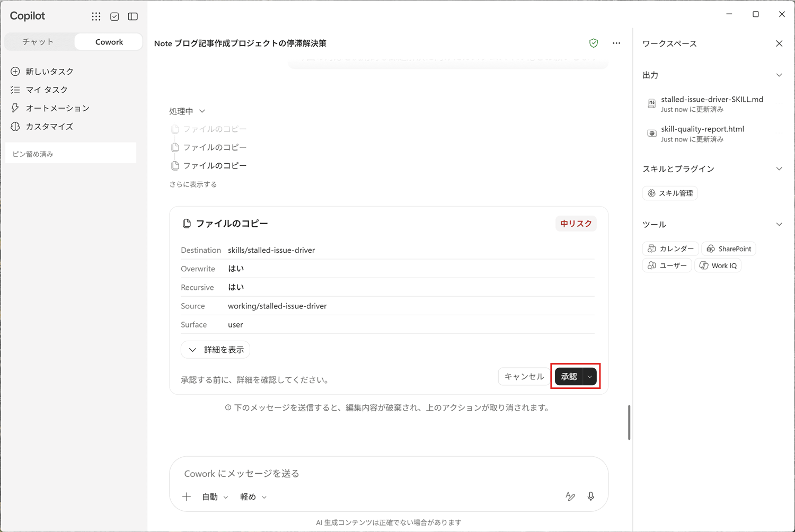Image resolution: width=795 pixels, height=532 pixels.
Task: Open stalled-issue-driver-SKILL.md output file
Action: pos(712,104)
